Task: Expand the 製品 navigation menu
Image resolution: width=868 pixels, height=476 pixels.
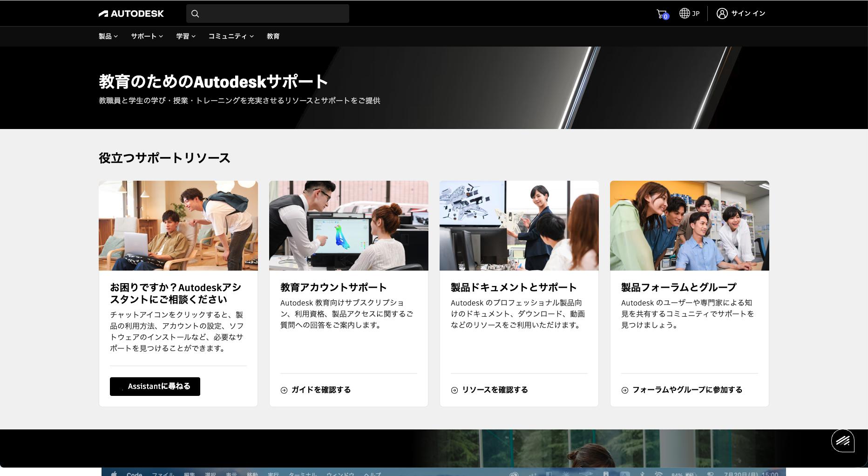Action: pos(108,36)
